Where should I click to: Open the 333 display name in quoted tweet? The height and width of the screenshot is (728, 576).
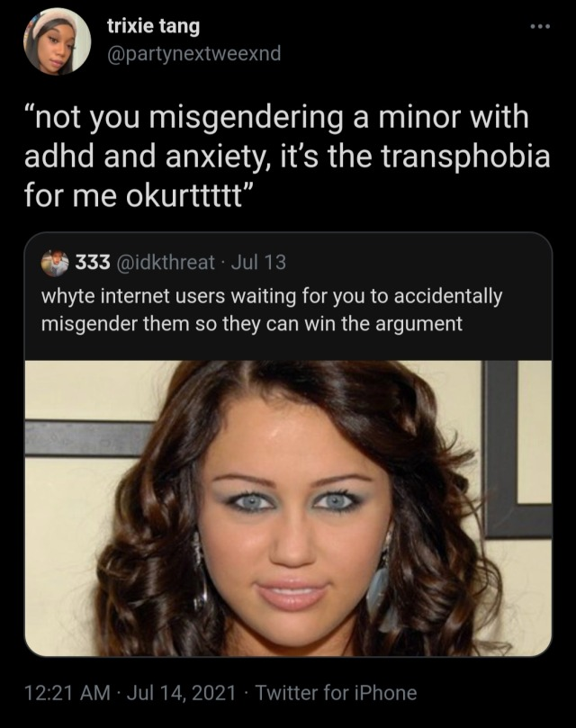(x=93, y=263)
